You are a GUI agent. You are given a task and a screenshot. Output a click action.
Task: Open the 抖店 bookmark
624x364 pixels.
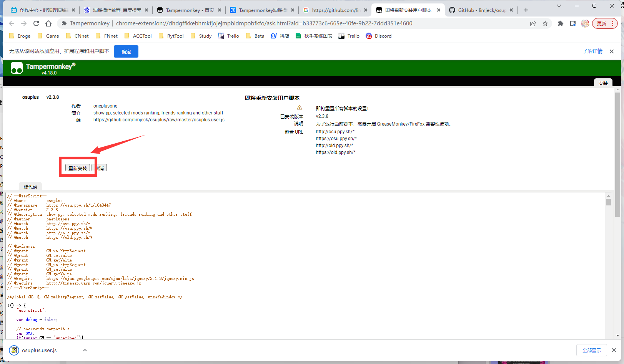(280, 36)
